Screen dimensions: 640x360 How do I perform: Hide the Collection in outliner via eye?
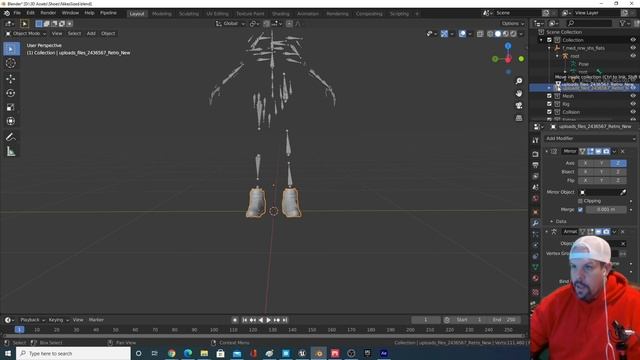point(633,40)
